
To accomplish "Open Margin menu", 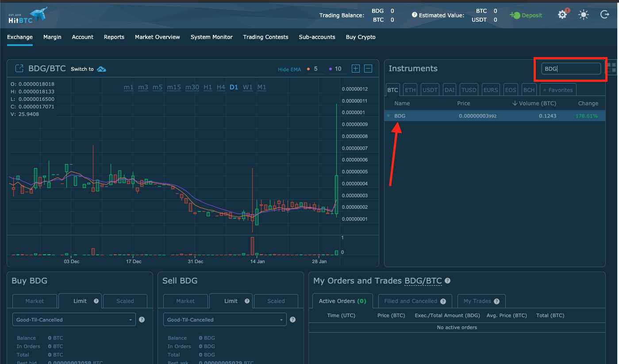I will pos(52,37).
